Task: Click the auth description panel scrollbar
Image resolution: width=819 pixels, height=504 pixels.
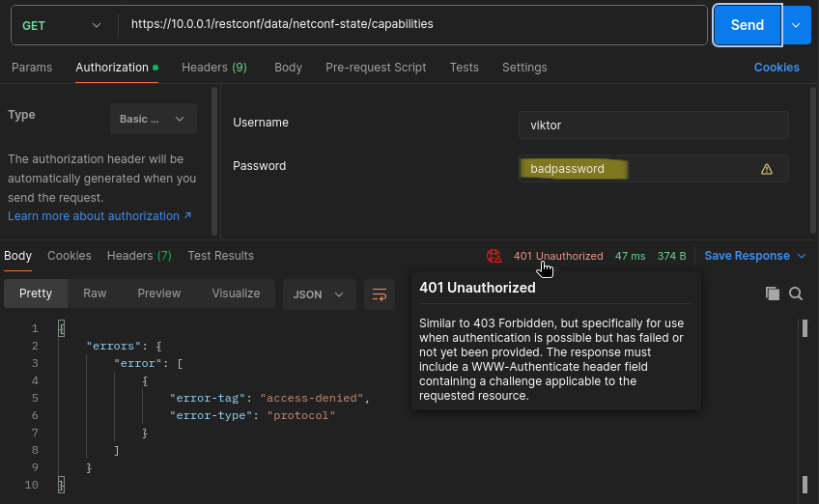Action: pyautogui.click(x=214, y=161)
